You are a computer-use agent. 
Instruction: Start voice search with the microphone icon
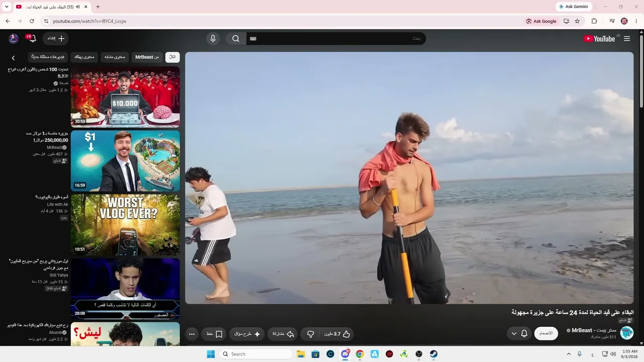(x=213, y=39)
